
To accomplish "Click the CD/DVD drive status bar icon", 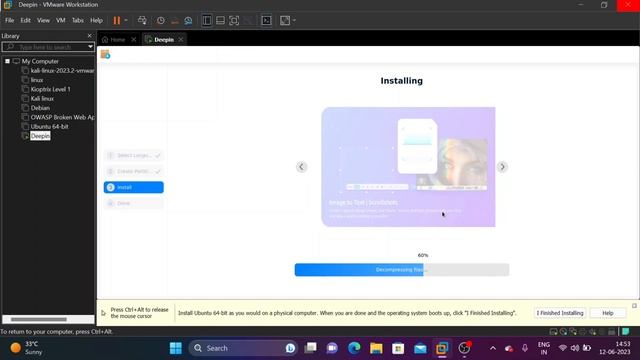I will 563,331.
